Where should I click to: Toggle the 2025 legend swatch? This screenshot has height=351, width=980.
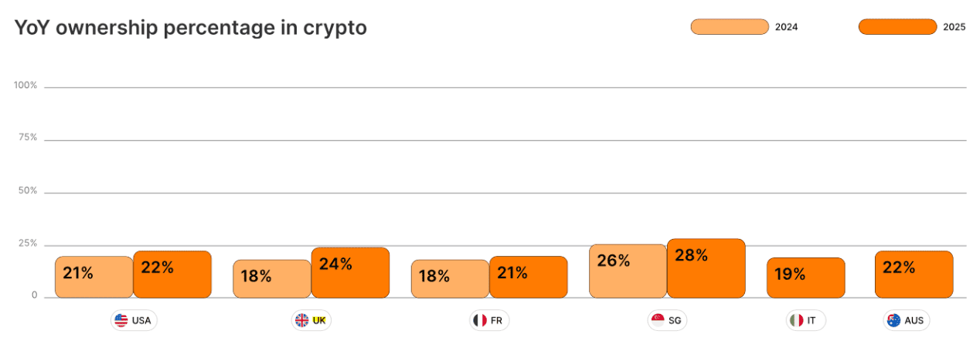pos(897,27)
